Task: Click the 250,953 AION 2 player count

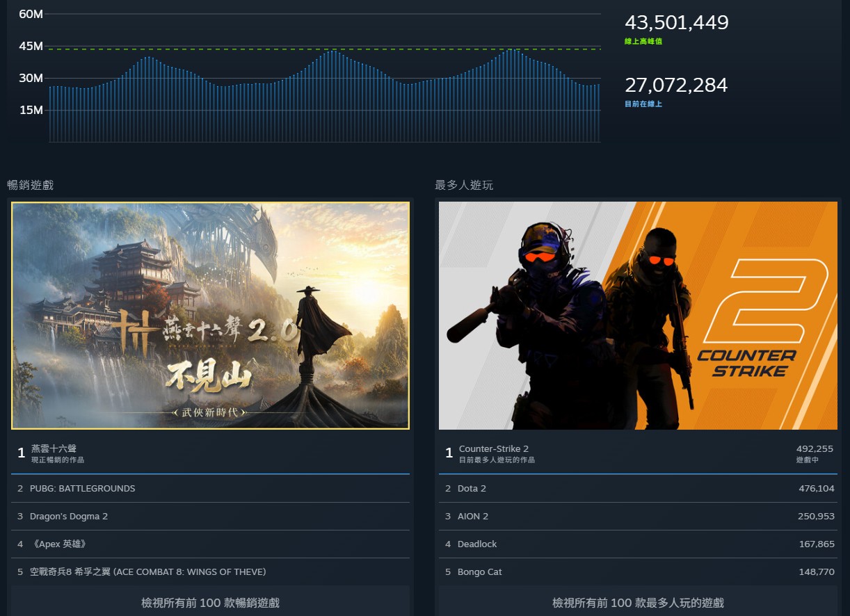Action: point(816,517)
